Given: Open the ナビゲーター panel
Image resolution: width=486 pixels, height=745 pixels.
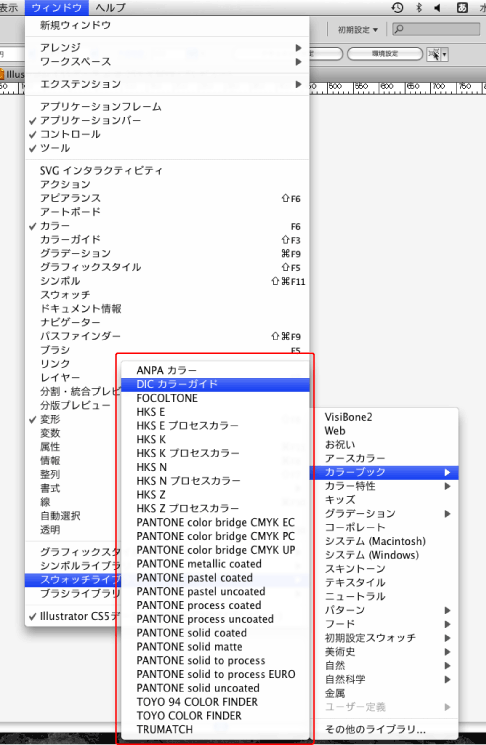Looking at the screenshot, I should click(x=167, y=322).
